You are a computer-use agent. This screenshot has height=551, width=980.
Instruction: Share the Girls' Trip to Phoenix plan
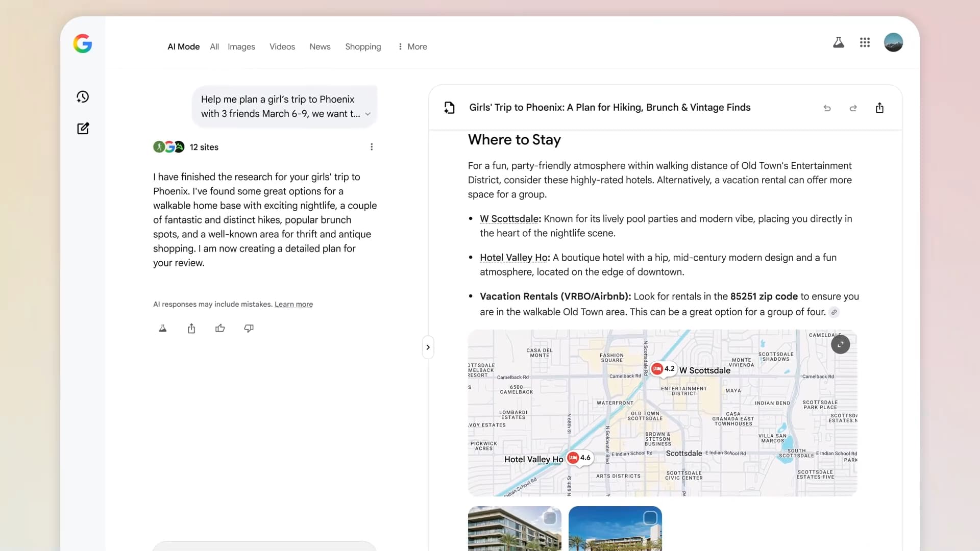[x=879, y=108]
